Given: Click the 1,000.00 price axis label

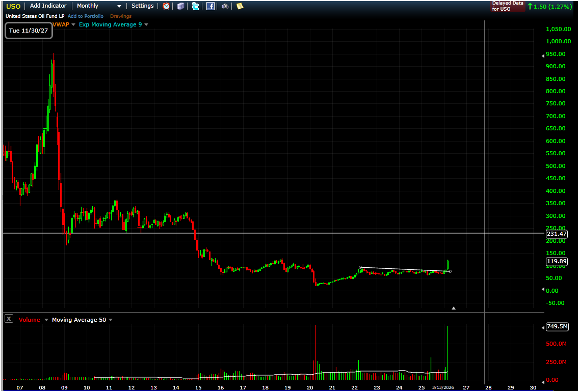Looking at the screenshot, I should (x=558, y=41).
